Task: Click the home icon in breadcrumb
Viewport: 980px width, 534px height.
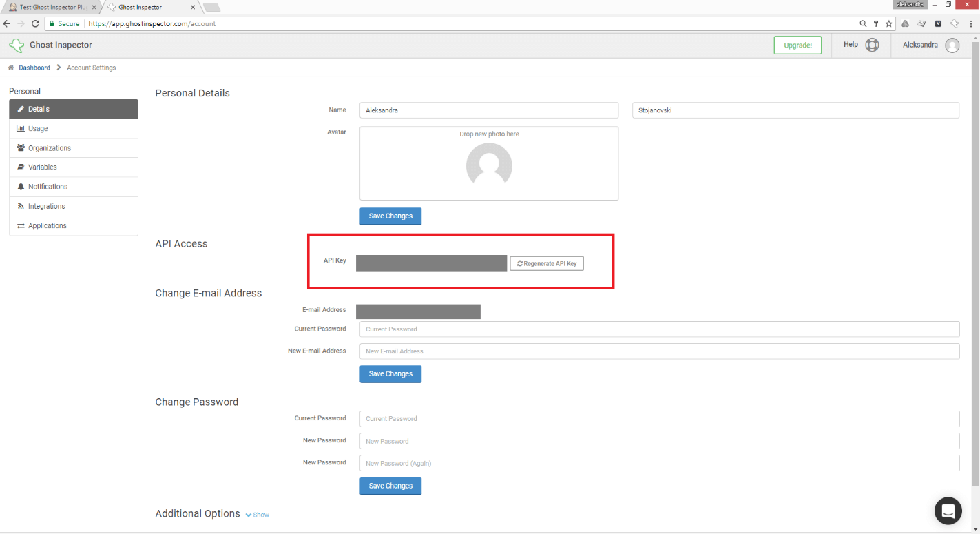Action: coord(11,68)
